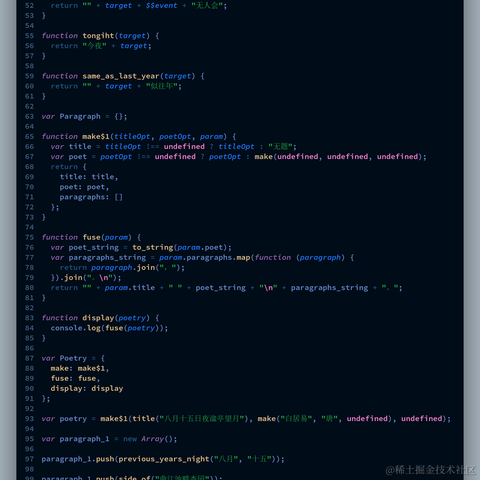Select 'function same_as_last_year(target)' line
This screenshot has width=480, height=480.
coord(123,76)
